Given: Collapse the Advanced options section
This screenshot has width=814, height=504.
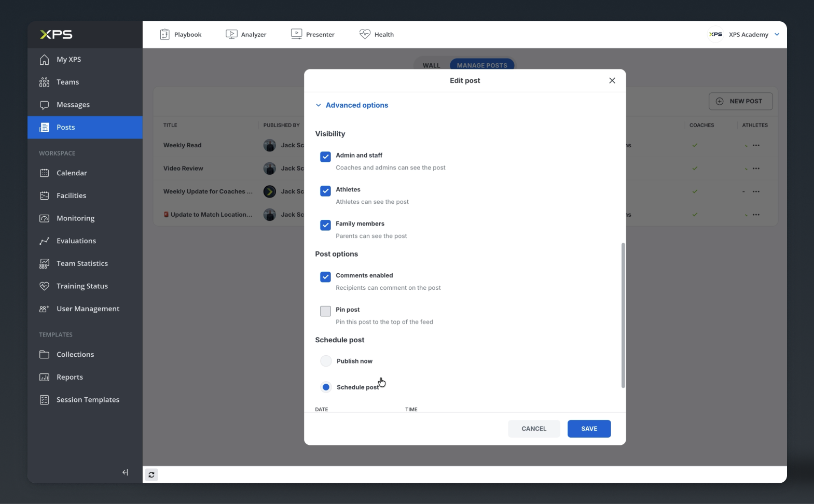Looking at the screenshot, I should click(352, 105).
